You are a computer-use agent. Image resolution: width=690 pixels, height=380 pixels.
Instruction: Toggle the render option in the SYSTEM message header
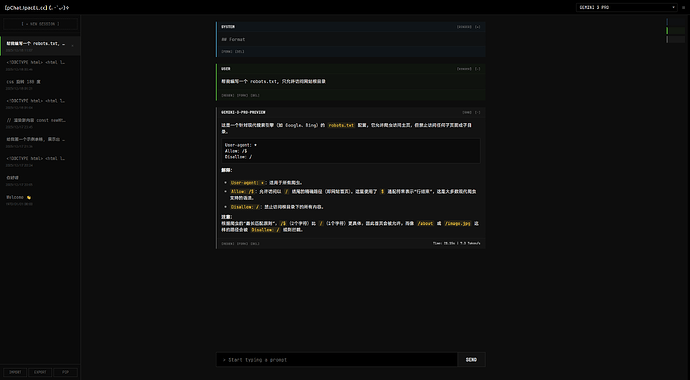464,27
